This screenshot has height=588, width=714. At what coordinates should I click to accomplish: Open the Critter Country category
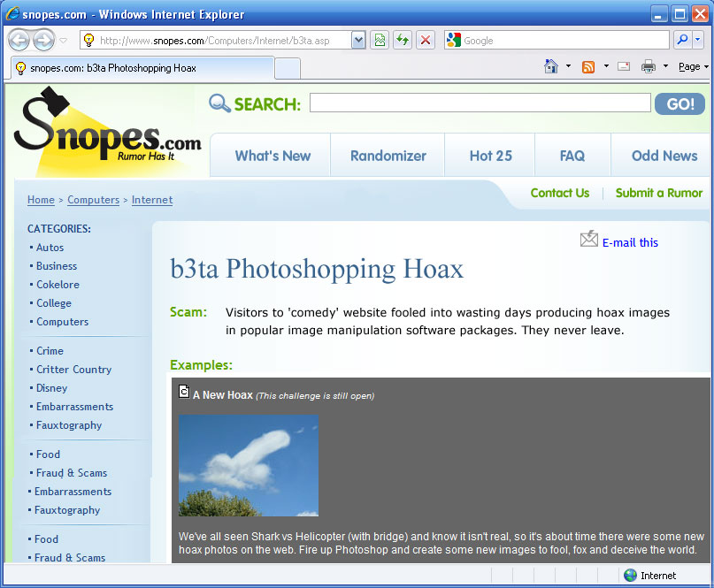click(73, 370)
